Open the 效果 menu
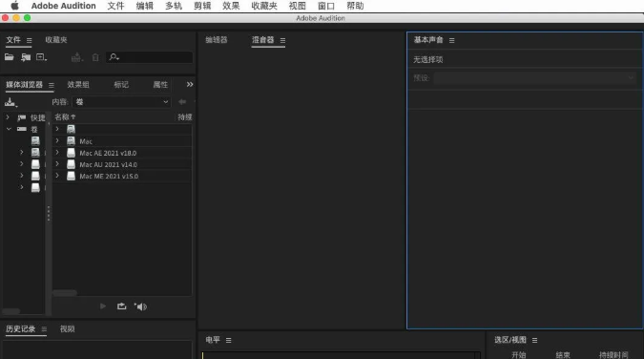The height and width of the screenshot is (359, 644). coord(231,6)
